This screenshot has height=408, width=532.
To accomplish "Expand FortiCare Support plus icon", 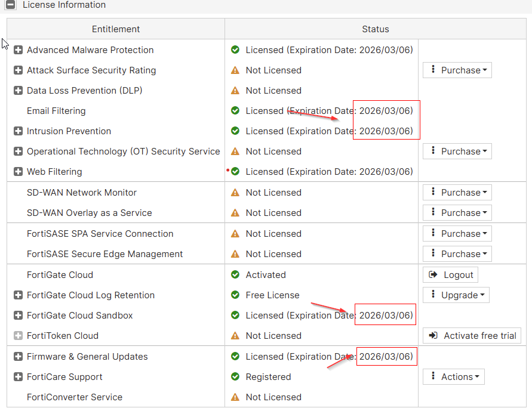I will click(x=18, y=377).
